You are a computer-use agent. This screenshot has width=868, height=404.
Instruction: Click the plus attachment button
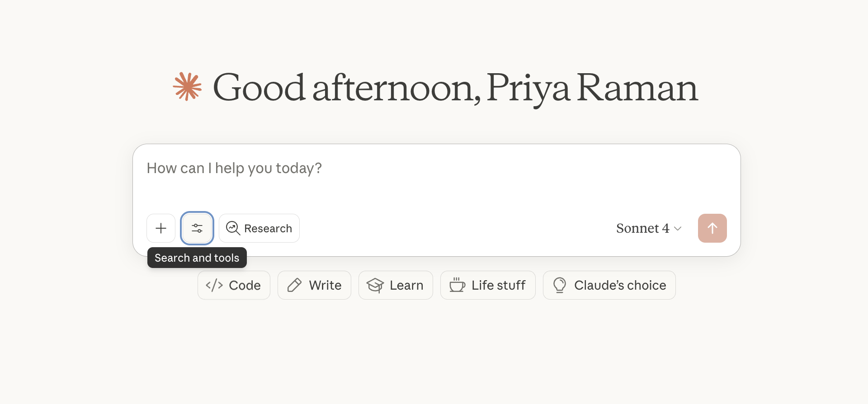[x=161, y=228]
